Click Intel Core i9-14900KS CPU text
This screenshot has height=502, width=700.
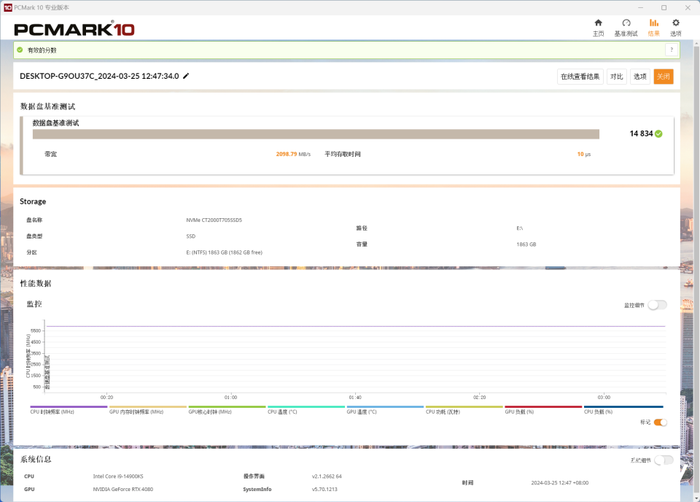[118, 477]
